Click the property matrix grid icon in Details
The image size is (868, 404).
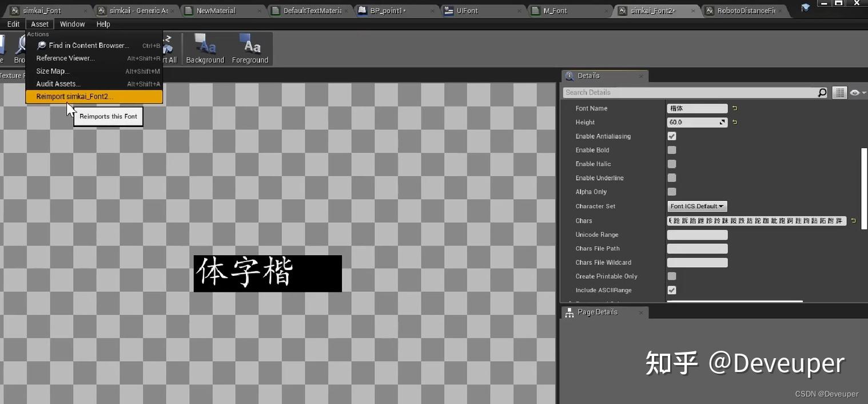coord(839,92)
